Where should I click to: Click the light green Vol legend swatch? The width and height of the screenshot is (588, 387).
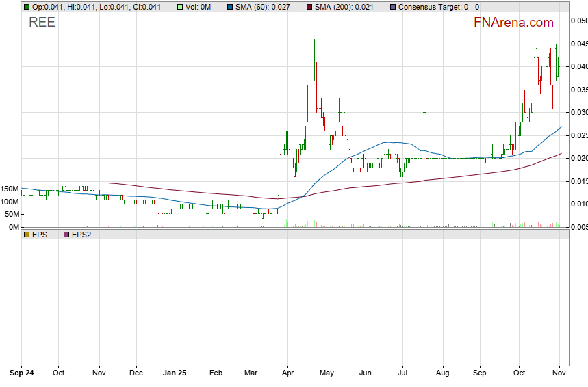click(x=180, y=7)
